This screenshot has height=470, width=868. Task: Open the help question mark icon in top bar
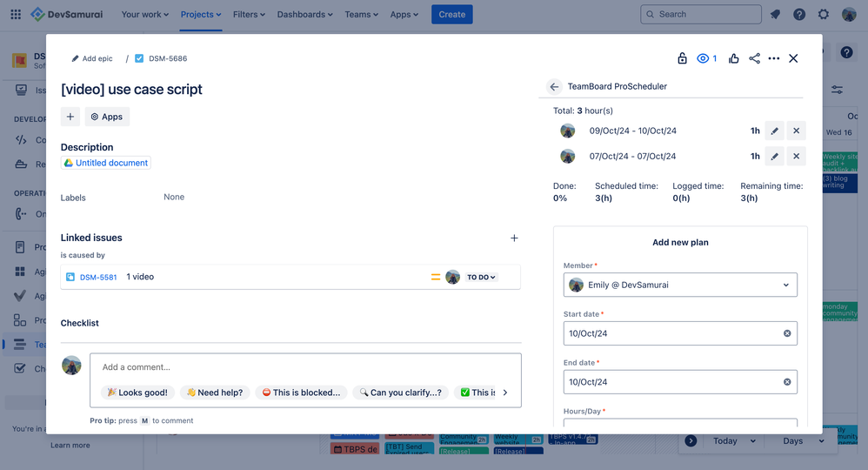pos(799,15)
